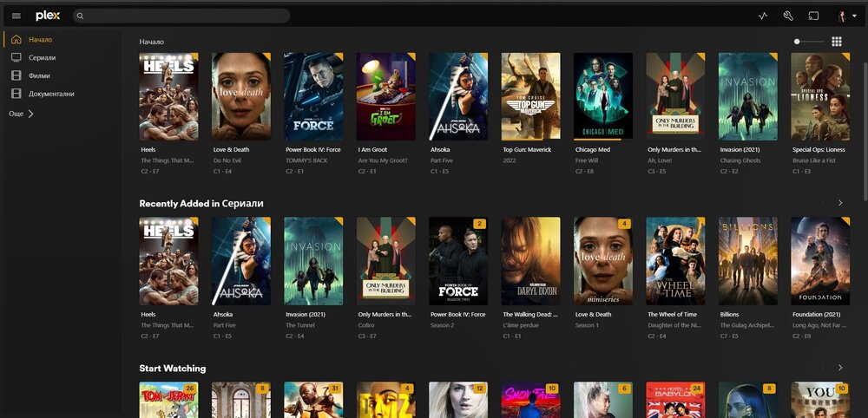
Task: Click the Сериали TV icon in sidebar
Action: 16,57
